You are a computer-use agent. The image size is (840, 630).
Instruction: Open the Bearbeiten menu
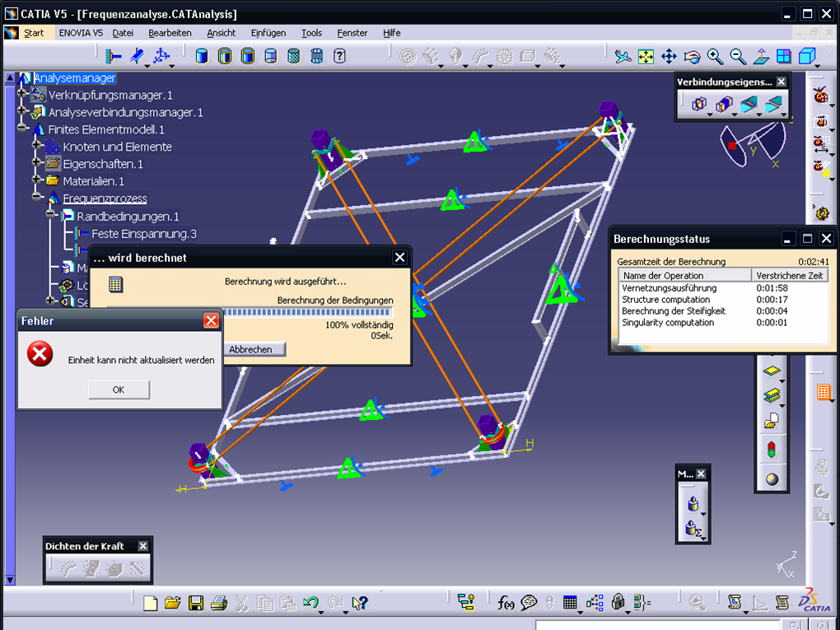170,33
